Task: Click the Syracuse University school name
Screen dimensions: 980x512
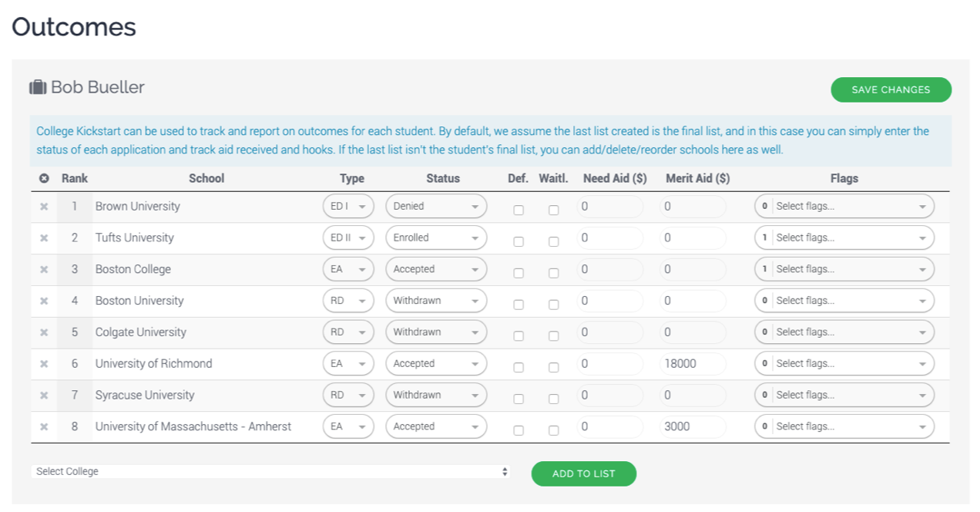Action: 145,396
